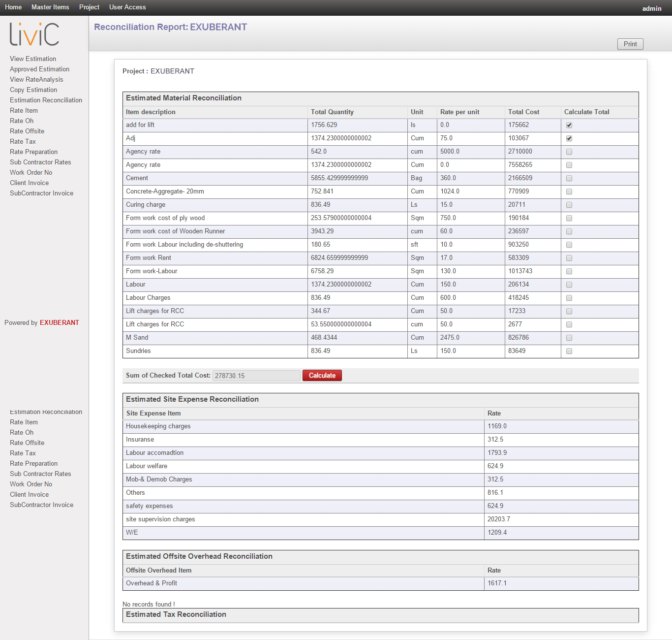Check the Agency rate 542.0 row checkbox
Image resolution: width=672 pixels, height=640 pixels.
[569, 152]
